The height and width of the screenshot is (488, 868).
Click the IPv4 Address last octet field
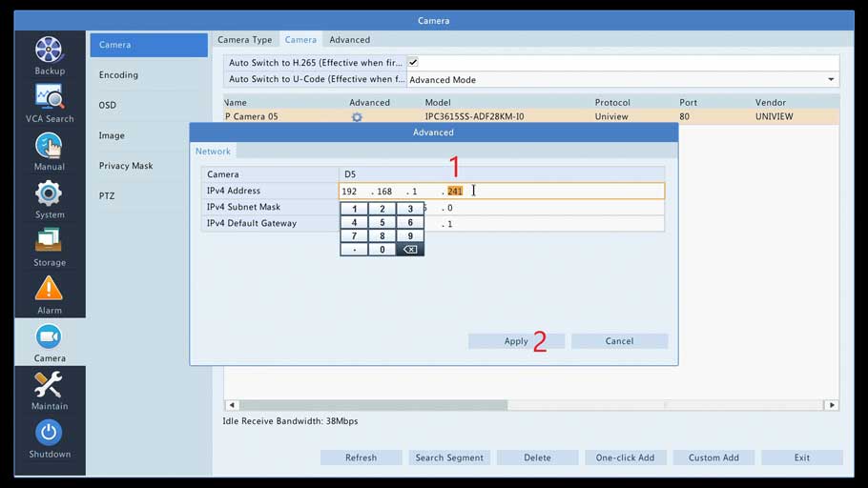(x=455, y=192)
